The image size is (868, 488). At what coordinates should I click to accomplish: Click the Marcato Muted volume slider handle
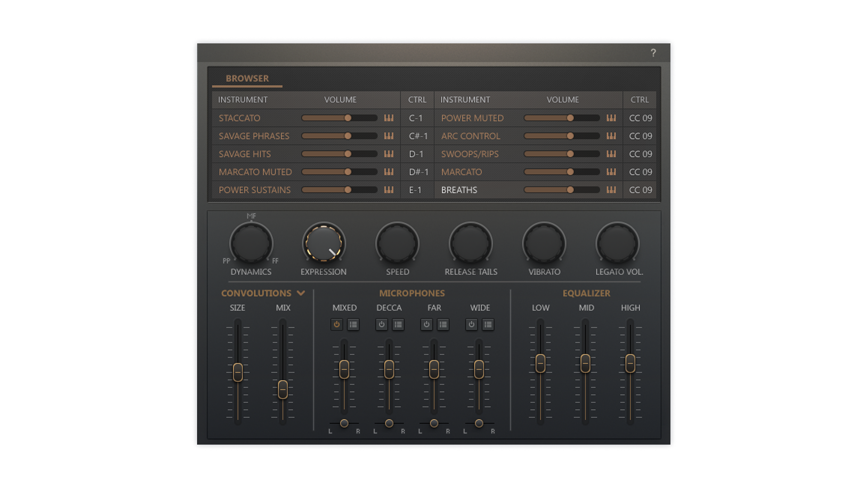pos(348,172)
